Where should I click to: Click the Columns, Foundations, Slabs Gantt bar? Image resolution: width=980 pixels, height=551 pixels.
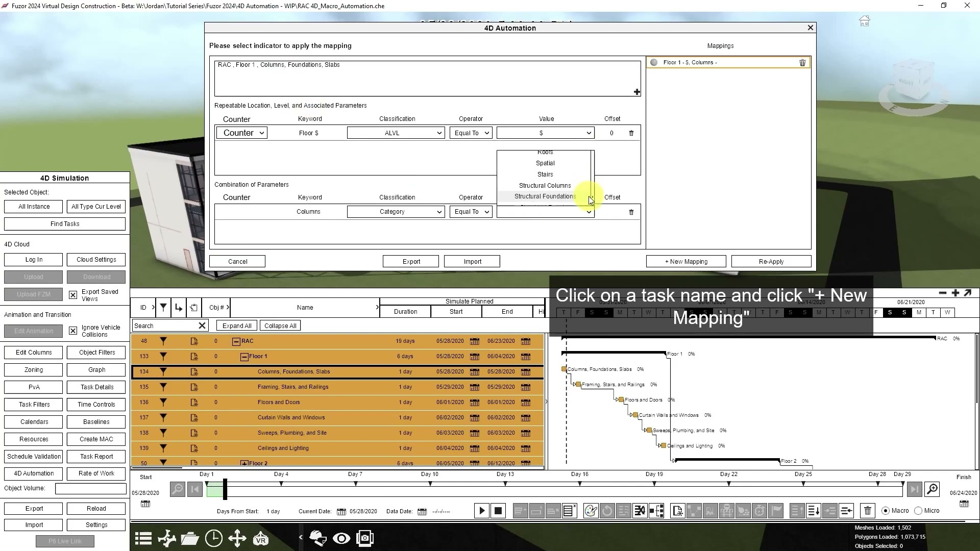(x=564, y=369)
